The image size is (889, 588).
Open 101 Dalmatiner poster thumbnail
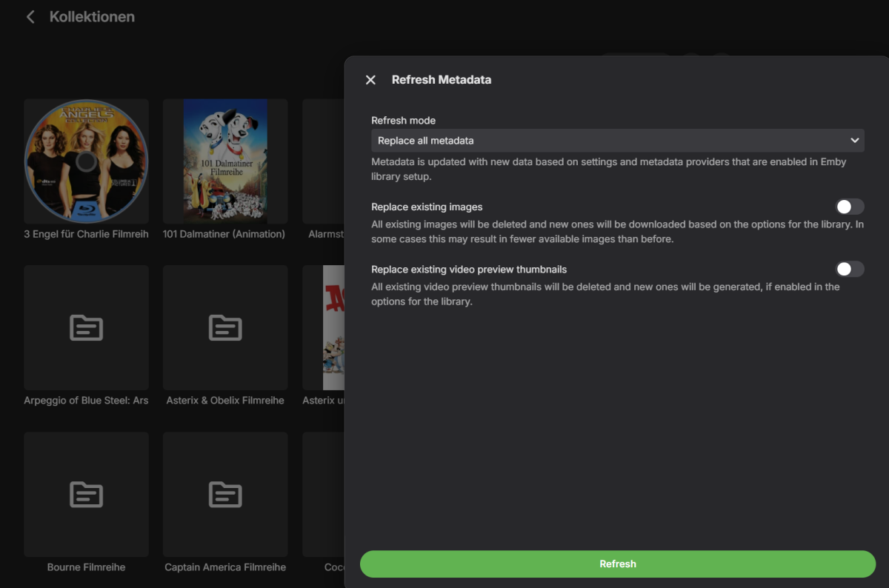[x=225, y=161]
